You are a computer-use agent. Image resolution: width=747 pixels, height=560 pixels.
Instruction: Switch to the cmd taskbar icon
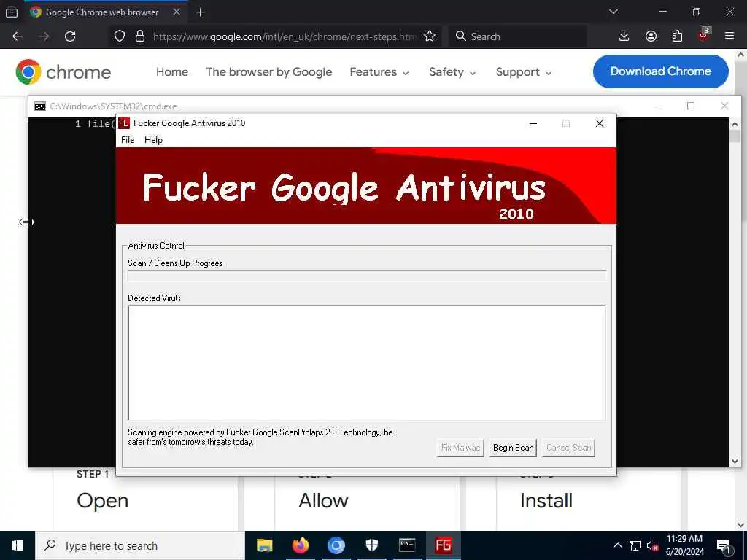tap(407, 545)
